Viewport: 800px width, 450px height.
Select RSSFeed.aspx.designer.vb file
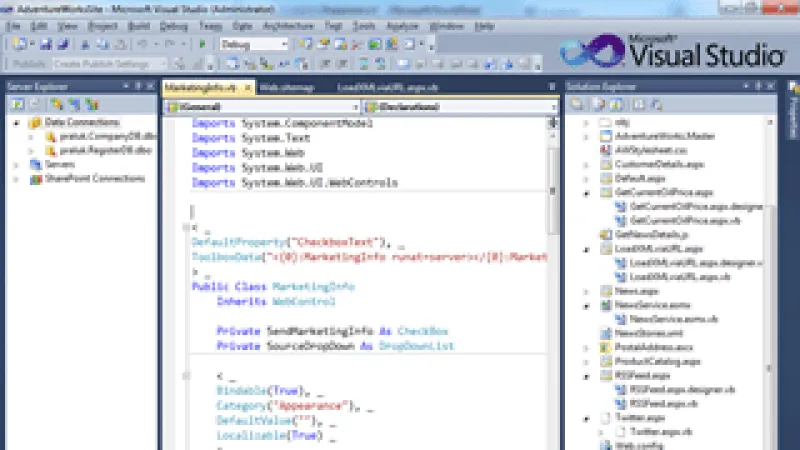(682, 390)
